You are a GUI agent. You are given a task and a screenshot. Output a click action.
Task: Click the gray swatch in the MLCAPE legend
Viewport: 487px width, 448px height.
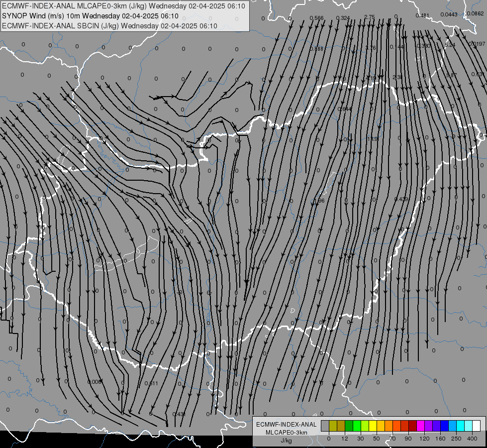click(325, 426)
